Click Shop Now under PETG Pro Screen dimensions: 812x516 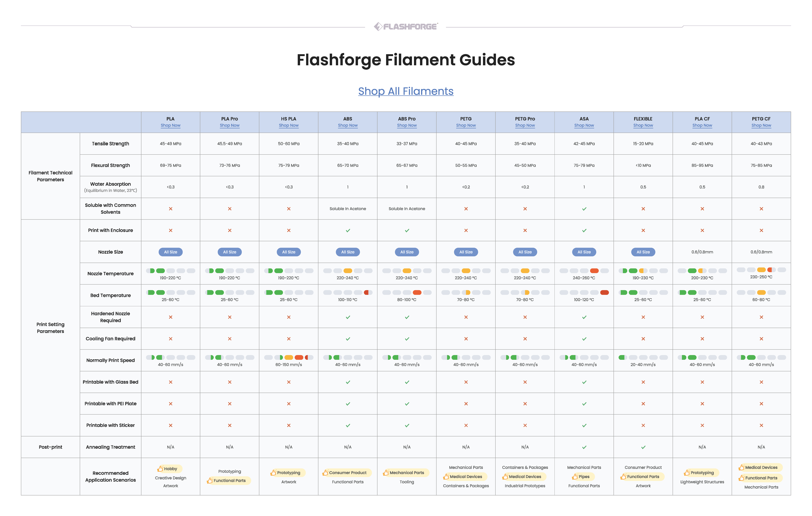click(x=525, y=125)
